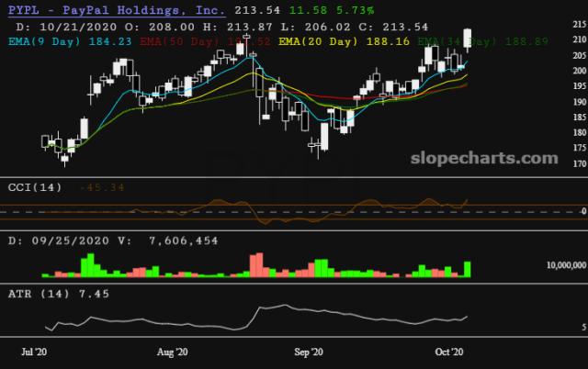Click the rightmost green volume bar

tap(469, 268)
